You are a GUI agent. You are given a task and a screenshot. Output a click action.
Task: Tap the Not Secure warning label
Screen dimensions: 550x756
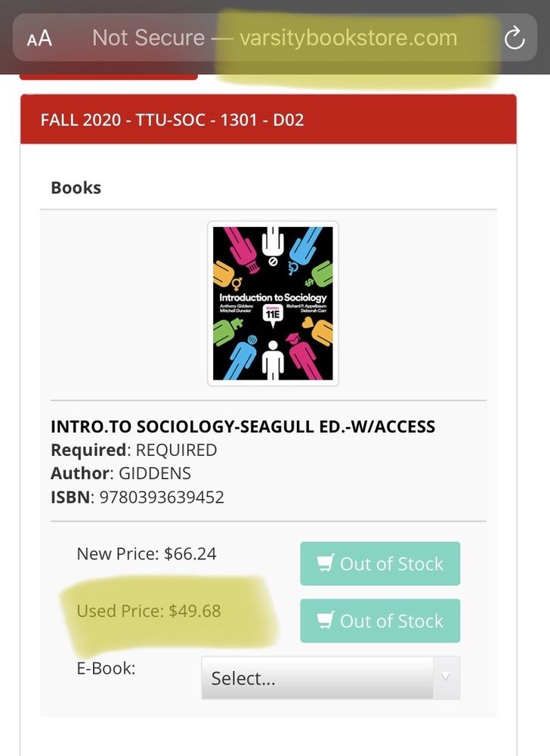coord(148,38)
